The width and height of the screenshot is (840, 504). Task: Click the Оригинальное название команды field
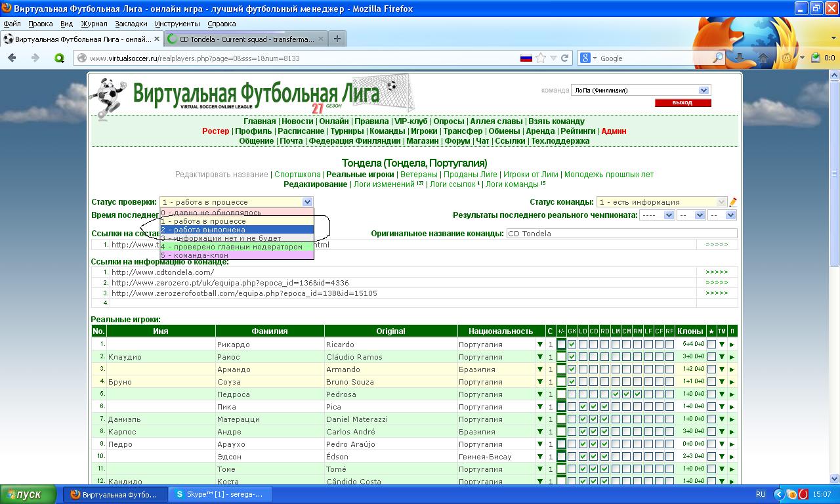(x=621, y=234)
